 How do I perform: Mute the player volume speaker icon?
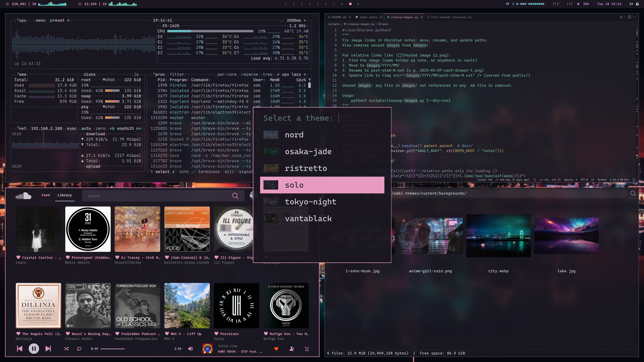[x=191, y=349]
